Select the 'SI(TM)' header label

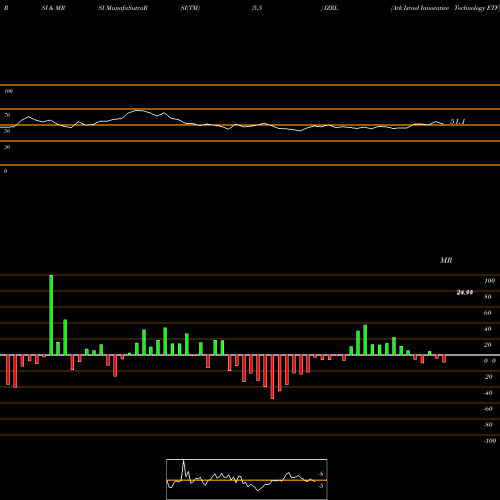tap(190, 8)
